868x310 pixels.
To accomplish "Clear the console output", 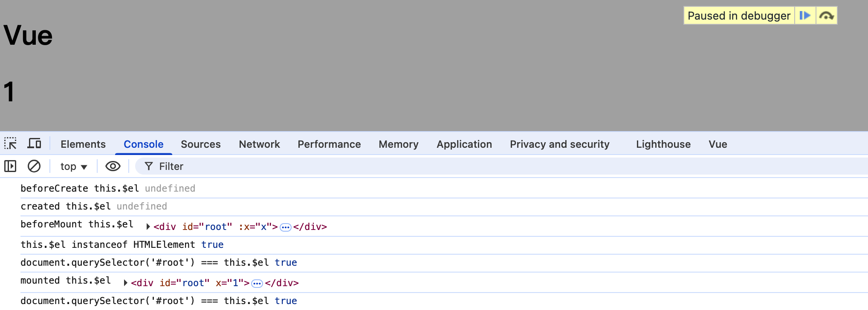I will coord(34,166).
